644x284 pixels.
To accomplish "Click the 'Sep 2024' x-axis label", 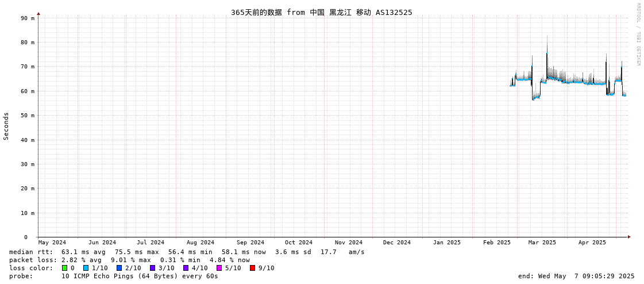I will 250,243.
